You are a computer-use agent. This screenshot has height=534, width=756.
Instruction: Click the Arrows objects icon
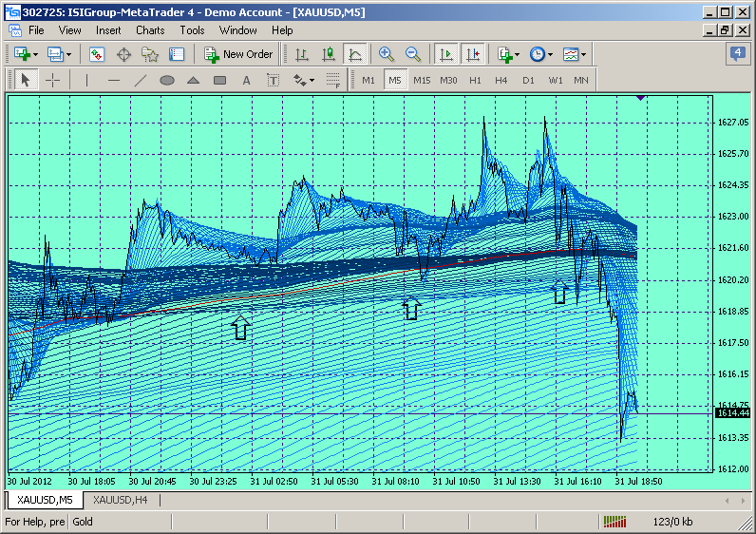299,80
